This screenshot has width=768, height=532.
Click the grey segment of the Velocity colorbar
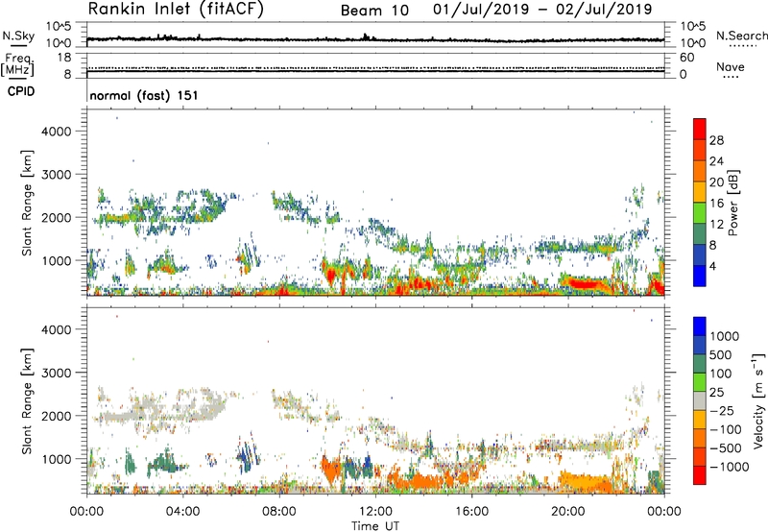pyautogui.click(x=700, y=400)
